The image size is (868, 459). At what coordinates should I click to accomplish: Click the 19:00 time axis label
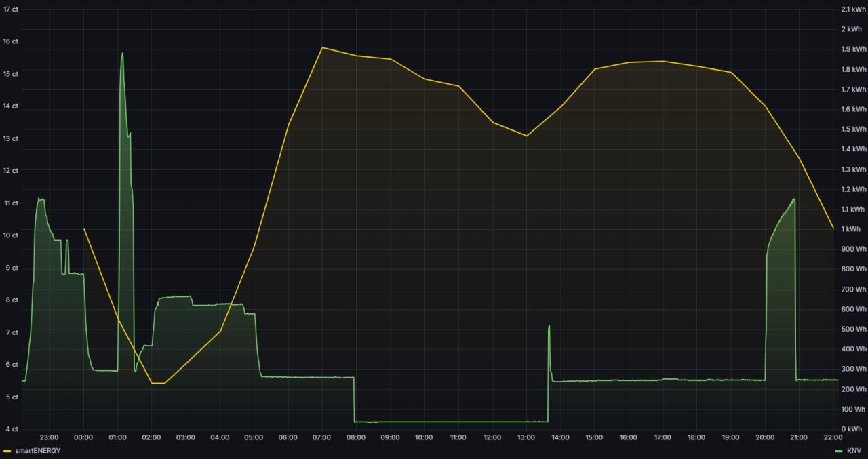coord(730,437)
